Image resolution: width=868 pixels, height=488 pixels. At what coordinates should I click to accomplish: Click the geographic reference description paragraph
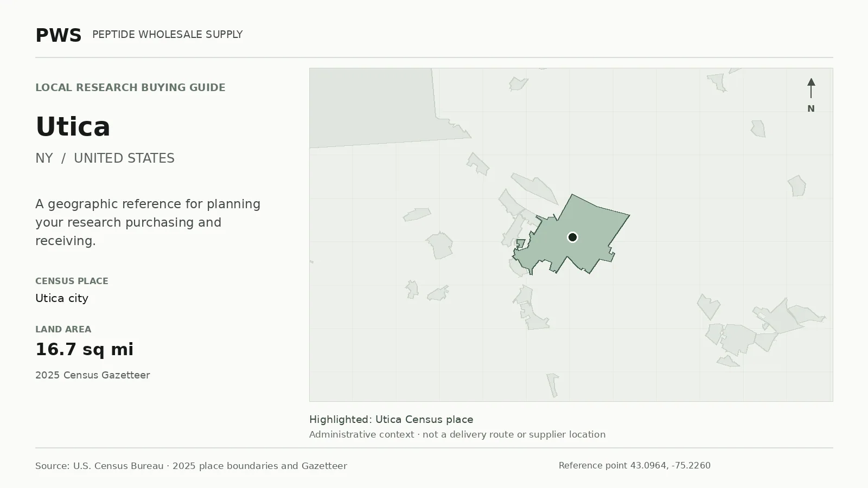[x=148, y=222]
